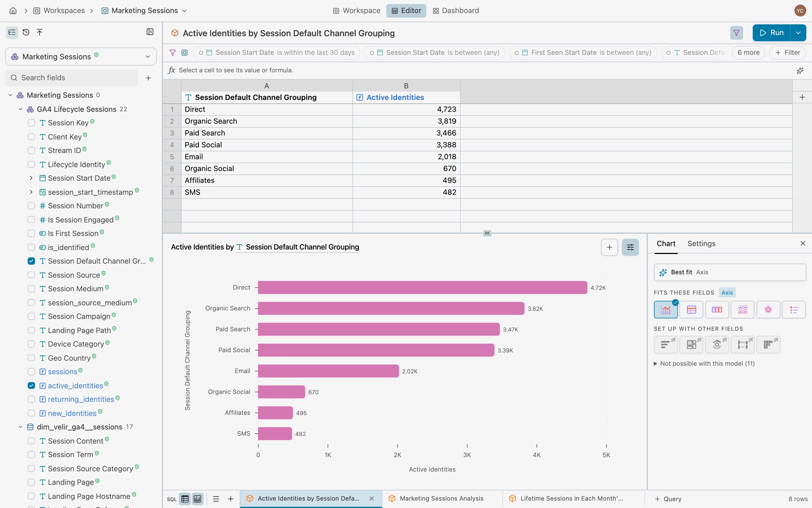Switch to the Dashboard tab

point(455,10)
